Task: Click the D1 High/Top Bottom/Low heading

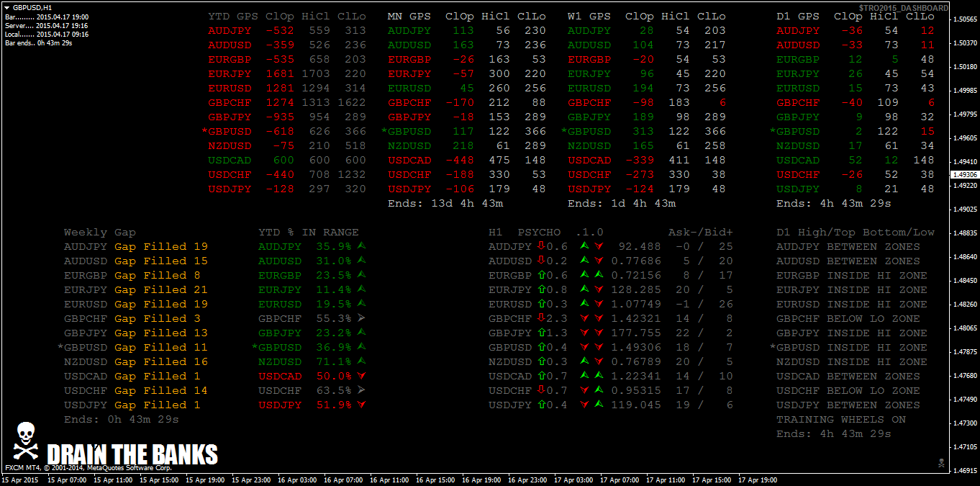Action: [x=856, y=232]
